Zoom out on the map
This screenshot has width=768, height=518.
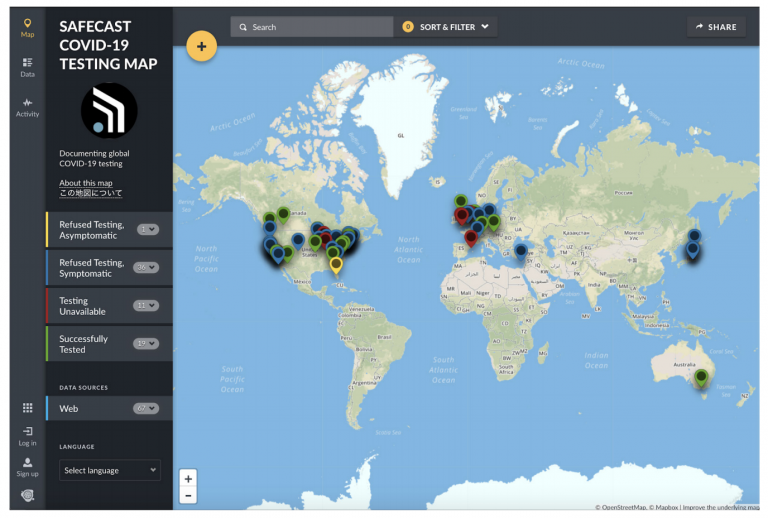[x=188, y=495]
